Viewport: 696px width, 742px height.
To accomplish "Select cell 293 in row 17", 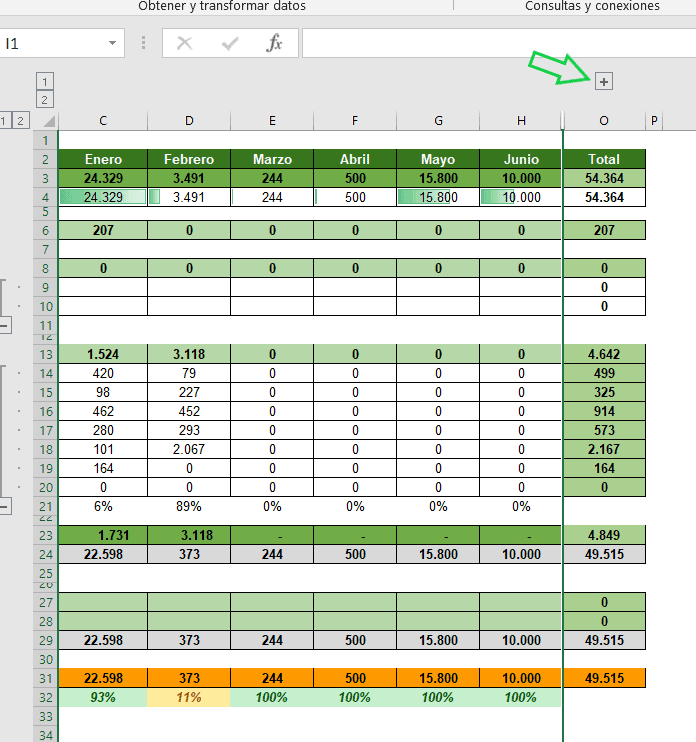I will click(x=189, y=430).
